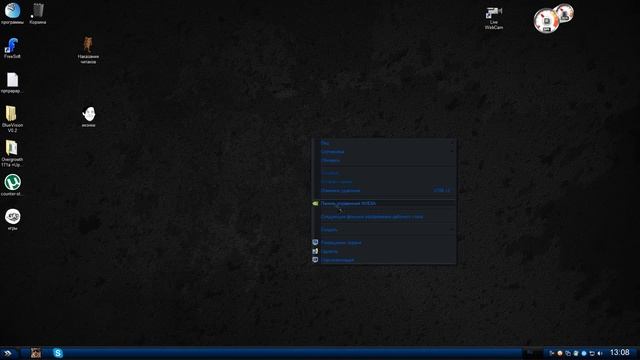Open the volume speaker tray icon
This screenshot has width=640, height=360.
click(x=600, y=353)
